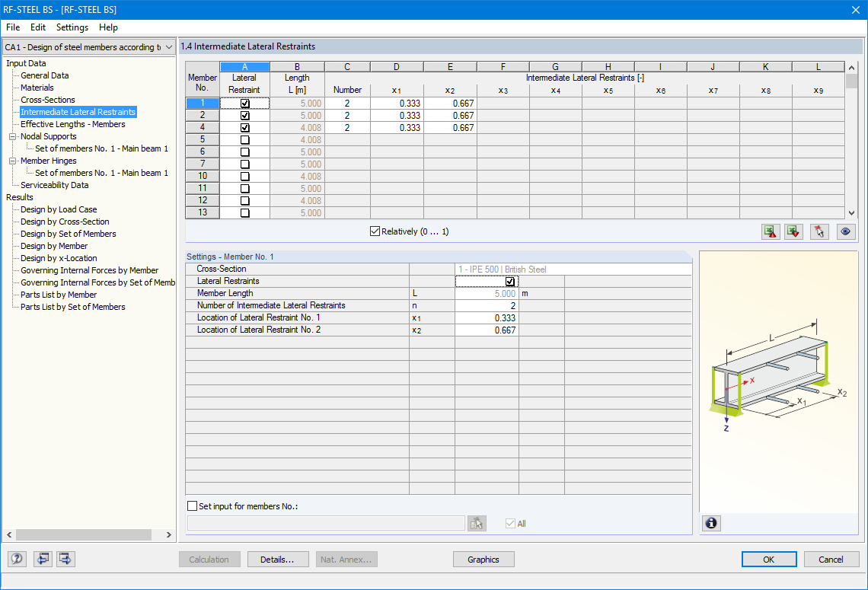Click navigator horizontal scrollbar right arrow
Image resolution: width=868 pixels, height=590 pixels.
click(x=169, y=534)
